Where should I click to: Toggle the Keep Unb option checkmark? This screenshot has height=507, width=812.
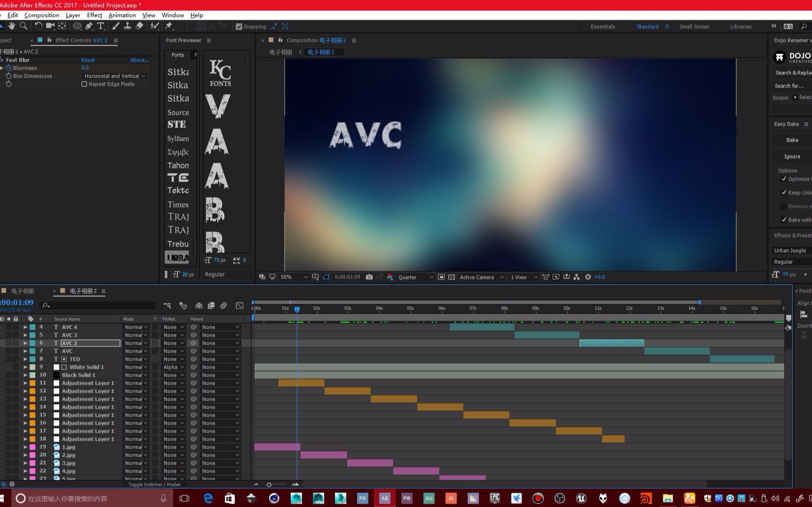(x=784, y=192)
